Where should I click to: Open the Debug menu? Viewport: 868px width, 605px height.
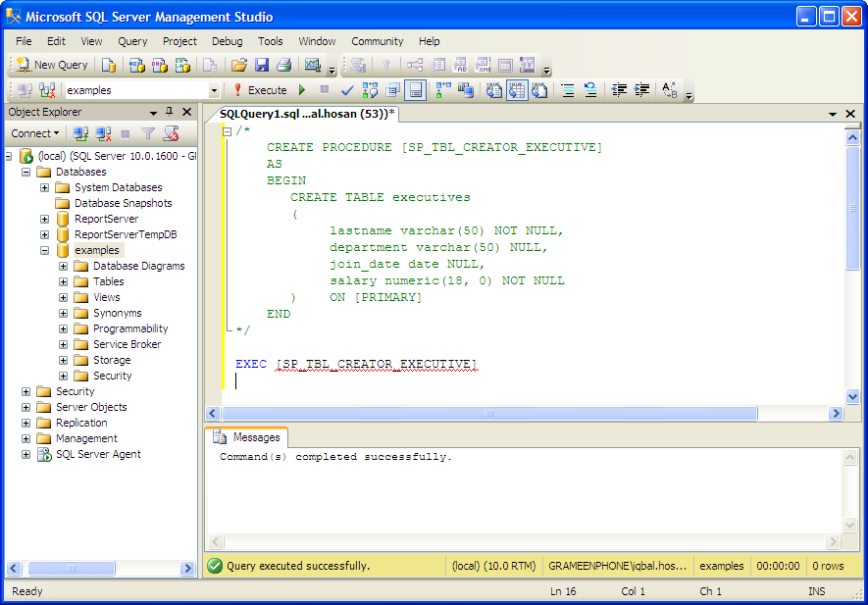[x=227, y=41]
